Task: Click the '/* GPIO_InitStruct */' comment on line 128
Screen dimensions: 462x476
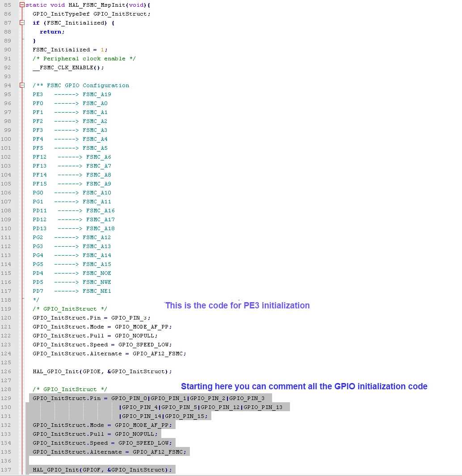Action: [70, 389]
